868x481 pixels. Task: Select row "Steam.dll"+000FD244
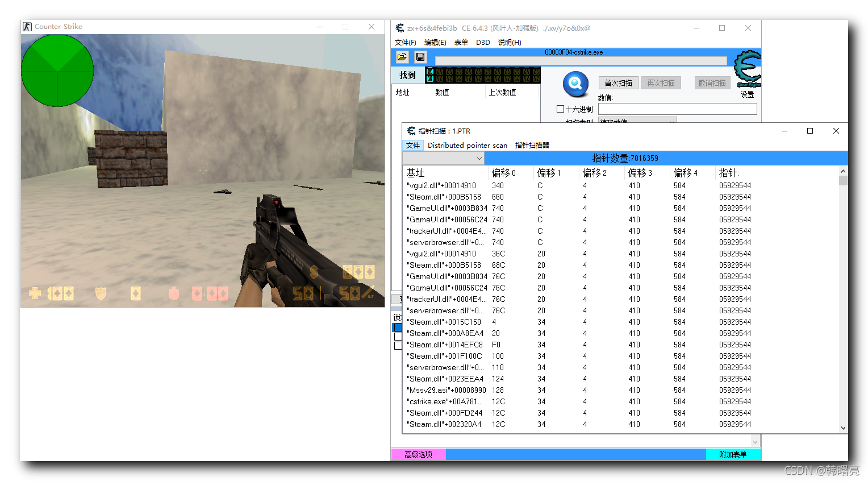tap(620, 413)
